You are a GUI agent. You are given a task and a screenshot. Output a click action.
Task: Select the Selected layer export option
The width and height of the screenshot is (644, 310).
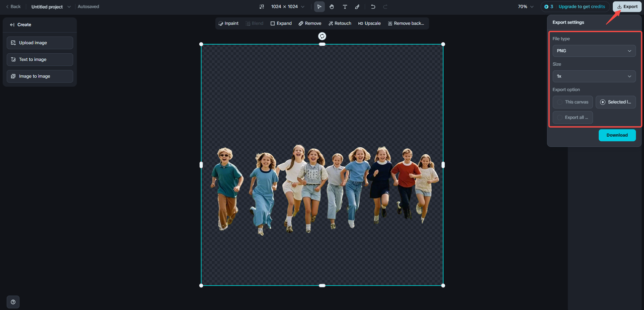(x=616, y=102)
